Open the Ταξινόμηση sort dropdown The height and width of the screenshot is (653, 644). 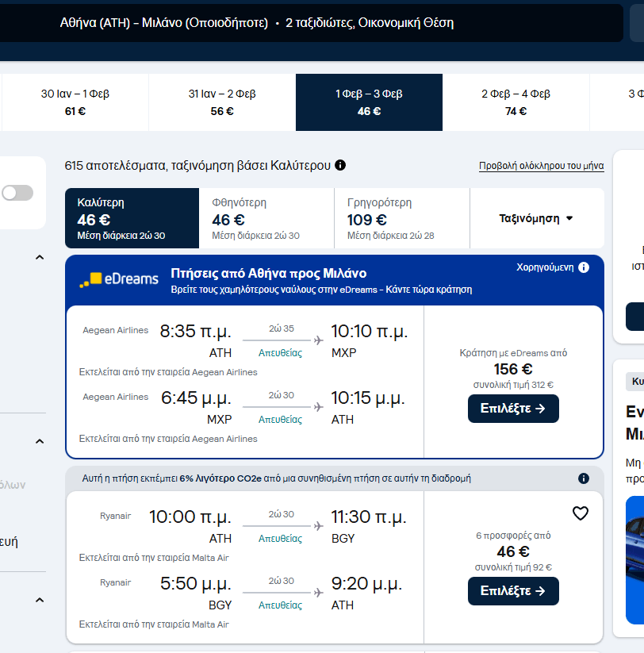(536, 218)
